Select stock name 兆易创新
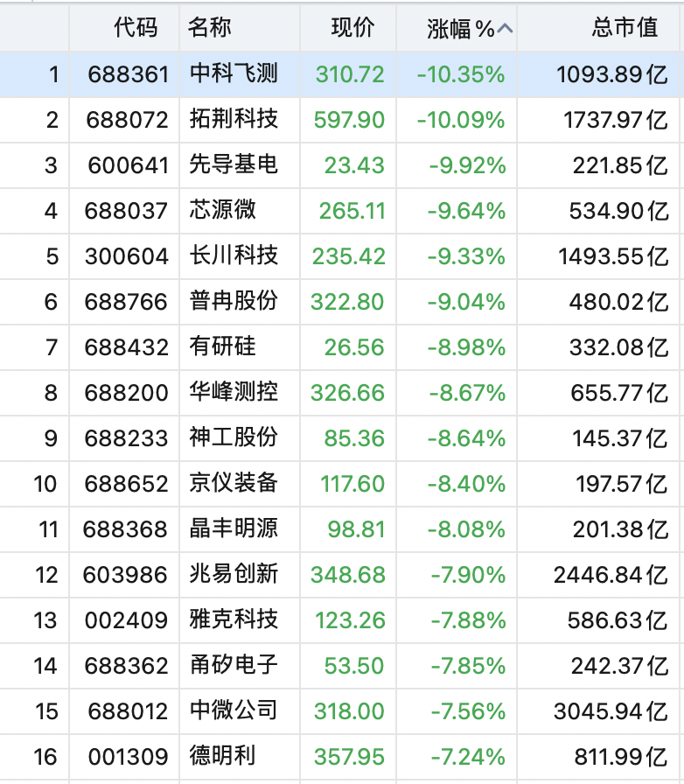 (234, 575)
